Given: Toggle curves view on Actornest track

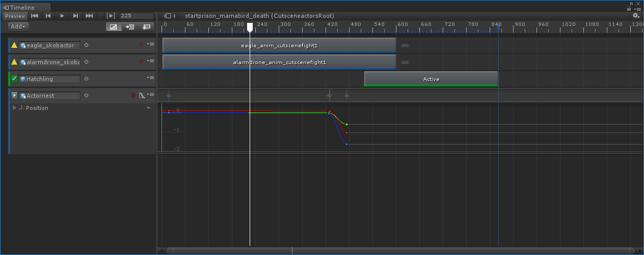Looking at the screenshot, I should (142, 95).
